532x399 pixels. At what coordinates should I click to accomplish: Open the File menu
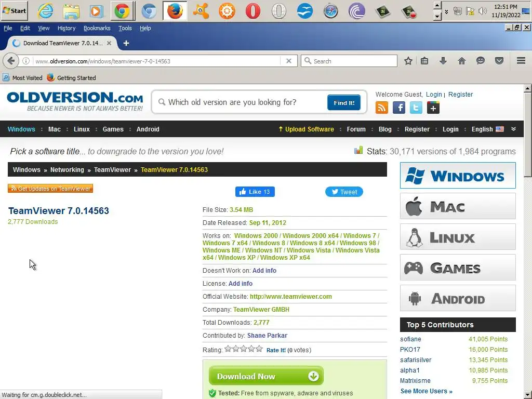[x=8, y=28]
